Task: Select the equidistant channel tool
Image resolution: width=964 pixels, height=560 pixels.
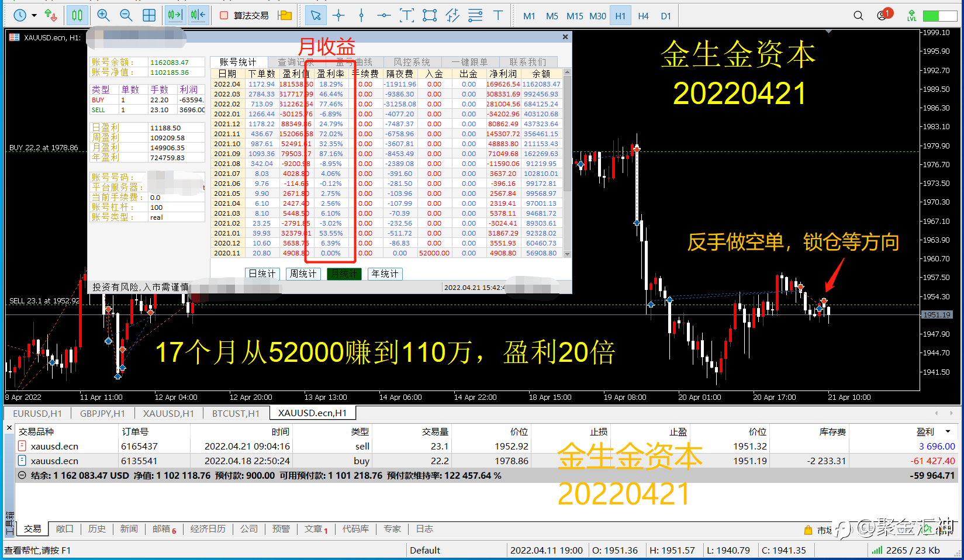Action: pyautogui.click(x=452, y=16)
